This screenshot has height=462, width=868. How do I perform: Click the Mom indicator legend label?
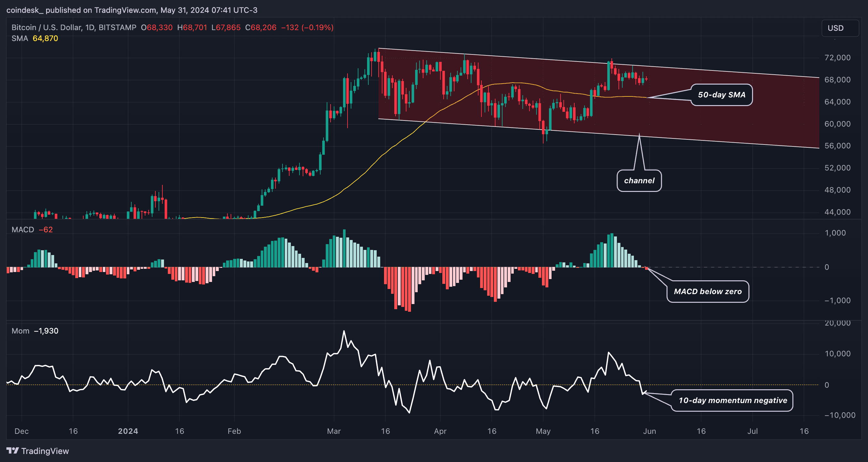20,331
